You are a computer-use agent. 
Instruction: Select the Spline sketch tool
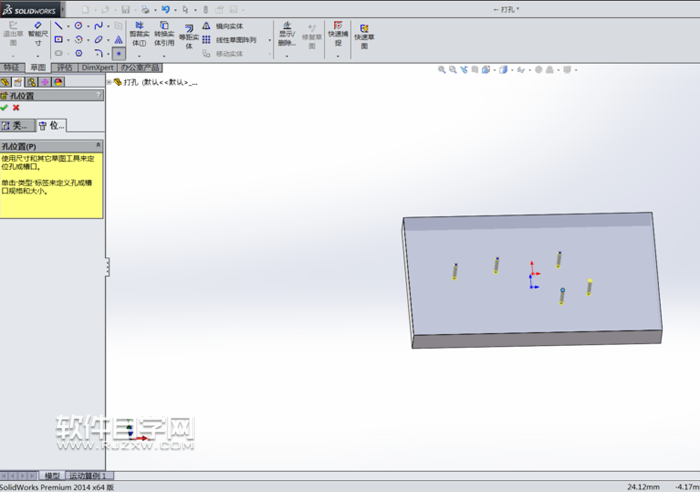tap(99, 26)
